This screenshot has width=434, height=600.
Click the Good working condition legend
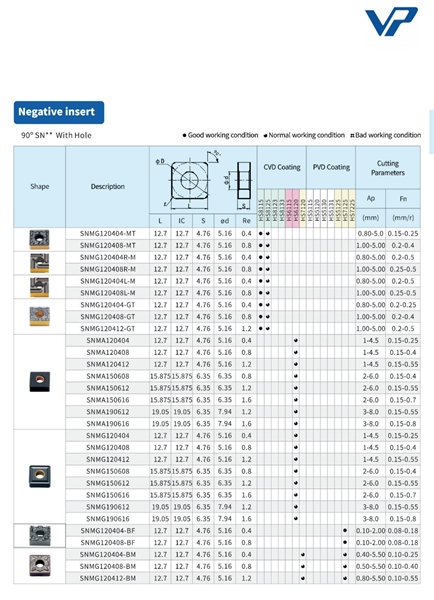point(220,135)
